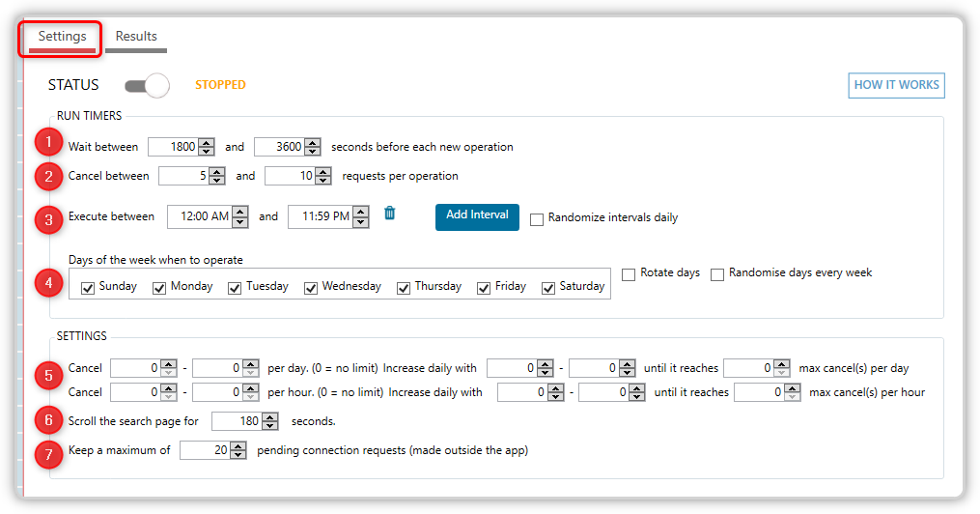Check Randomise days every week
Screen dimensions: 980x514
(717, 274)
